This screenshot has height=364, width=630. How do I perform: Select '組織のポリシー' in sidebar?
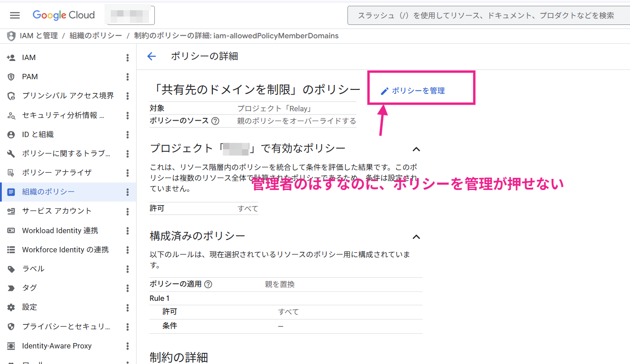[x=68, y=192]
